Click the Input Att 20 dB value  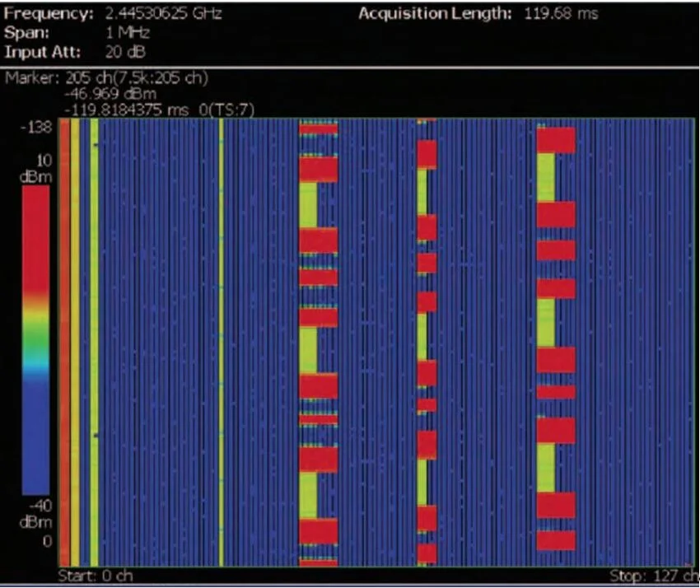coord(124,51)
